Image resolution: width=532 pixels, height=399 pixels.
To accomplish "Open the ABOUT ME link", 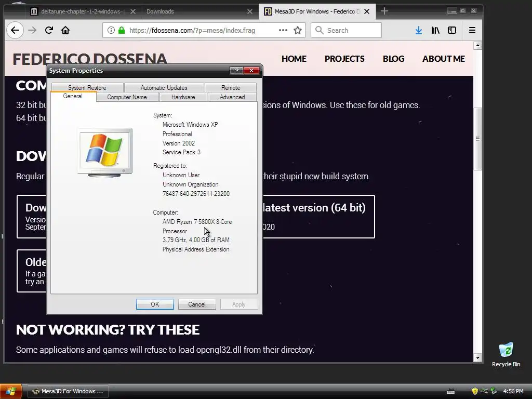I will click(x=444, y=59).
